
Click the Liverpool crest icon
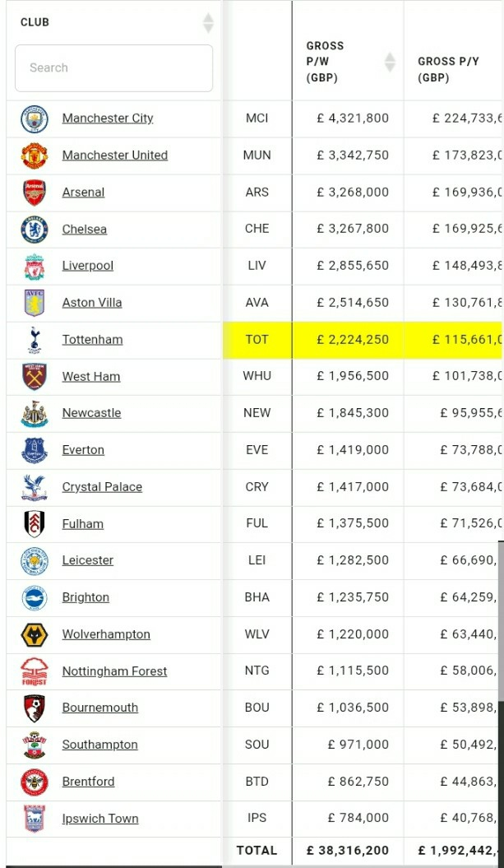tap(35, 267)
